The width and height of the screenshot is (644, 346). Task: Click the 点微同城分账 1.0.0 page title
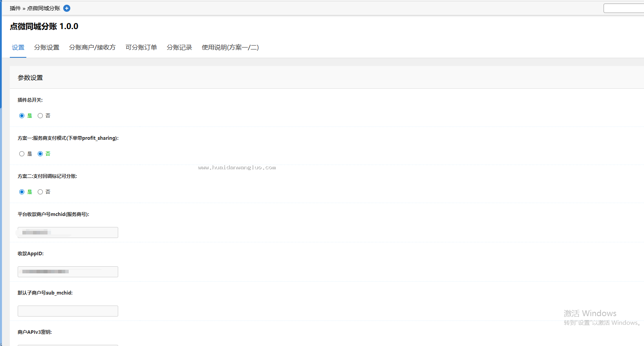tap(44, 26)
